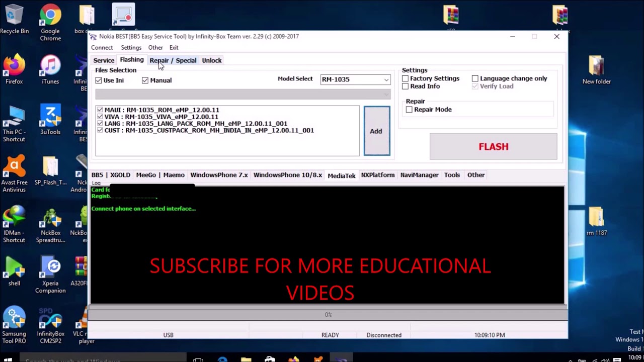Select the rm 1187 folder icon

pyautogui.click(x=596, y=221)
